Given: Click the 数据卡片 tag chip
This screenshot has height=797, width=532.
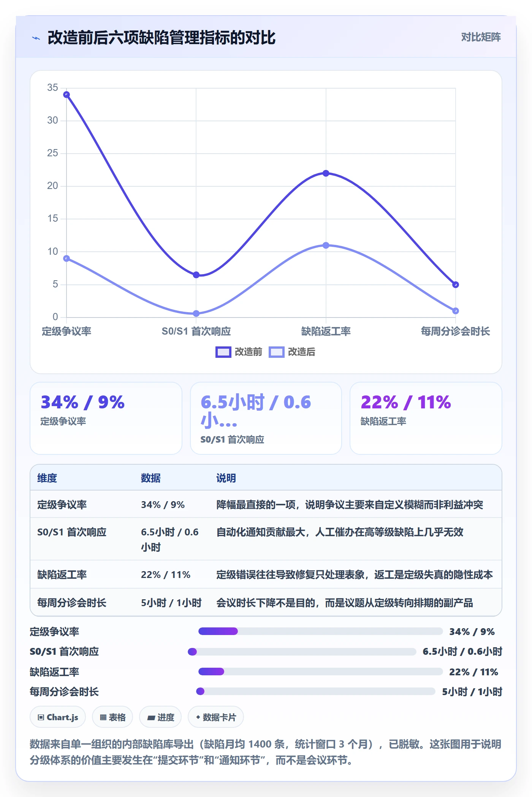Looking at the screenshot, I should (x=216, y=717).
